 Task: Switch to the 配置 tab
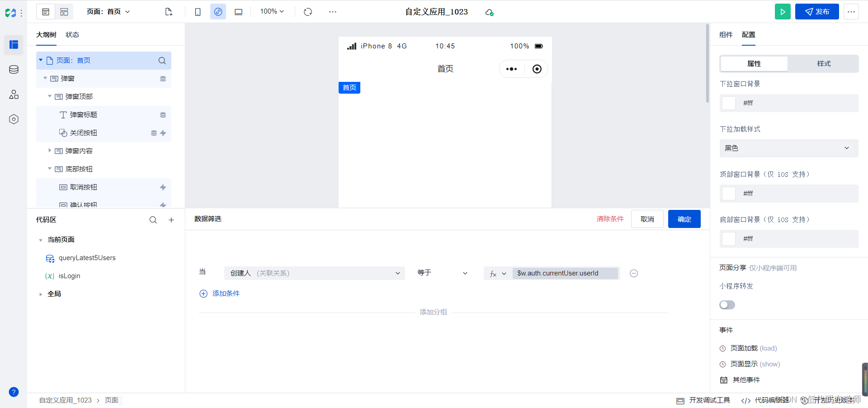click(x=748, y=35)
